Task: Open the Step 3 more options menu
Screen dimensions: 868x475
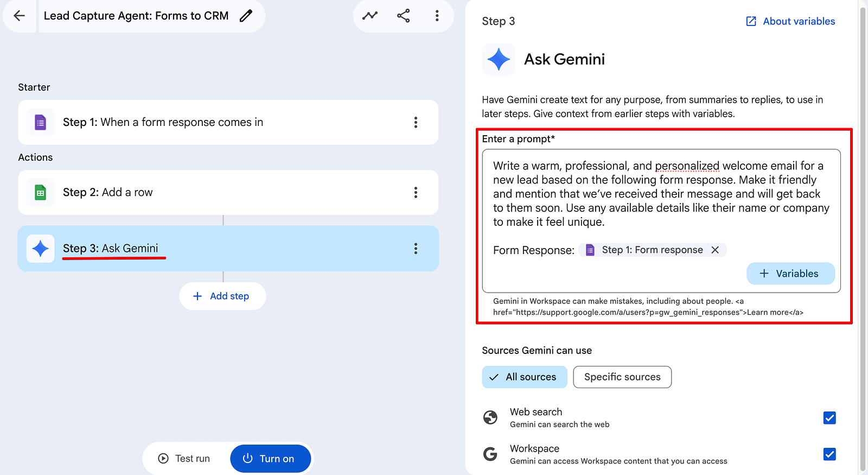Action: pyautogui.click(x=416, y=249)
